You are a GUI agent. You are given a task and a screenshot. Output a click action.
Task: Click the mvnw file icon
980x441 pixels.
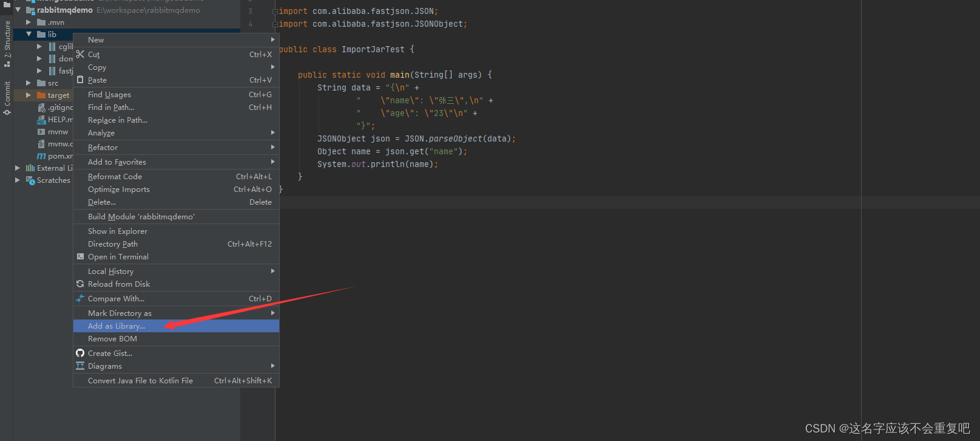[x=41, y=131]
